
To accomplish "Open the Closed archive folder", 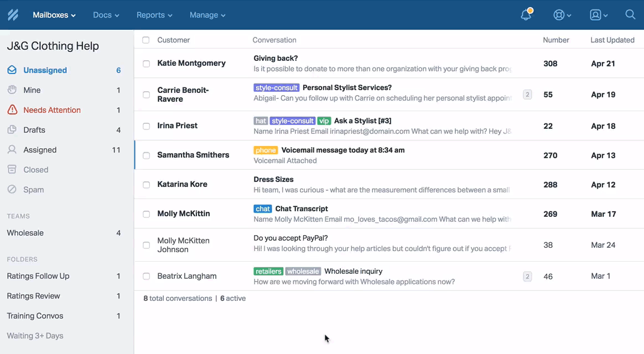I will (35, 170).
